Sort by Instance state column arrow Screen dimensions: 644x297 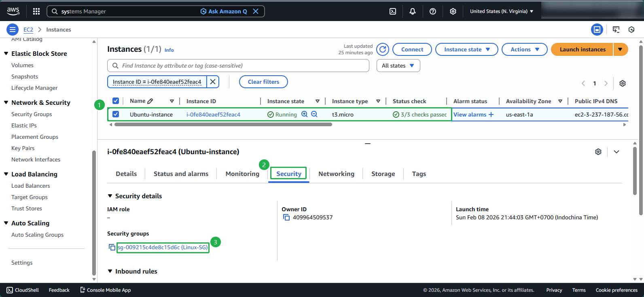[x=318, y=101]
